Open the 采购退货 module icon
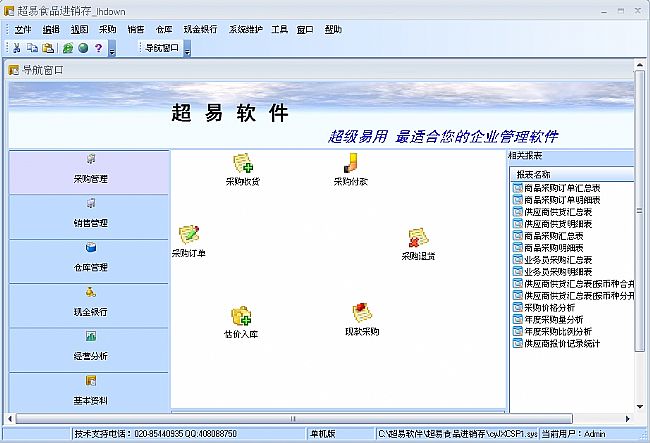This screenshot has width=650, height=443. 418,244
